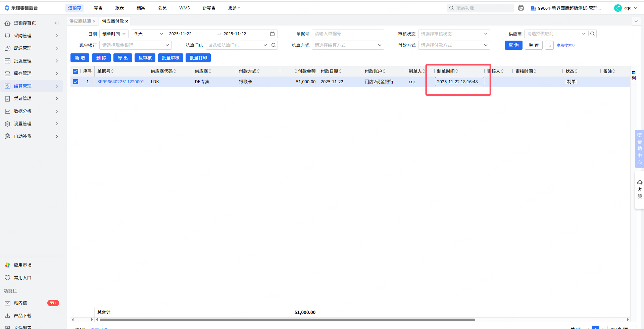
Task: Collapse the sidebar with the arrow icon
Action: (56, 23)
